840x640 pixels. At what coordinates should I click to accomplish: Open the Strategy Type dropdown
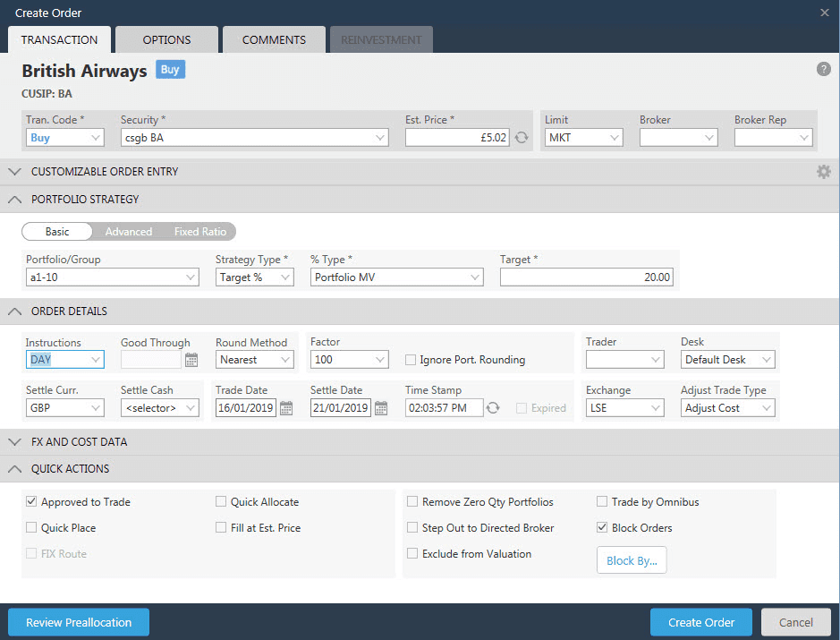click(x=254, y=277)
